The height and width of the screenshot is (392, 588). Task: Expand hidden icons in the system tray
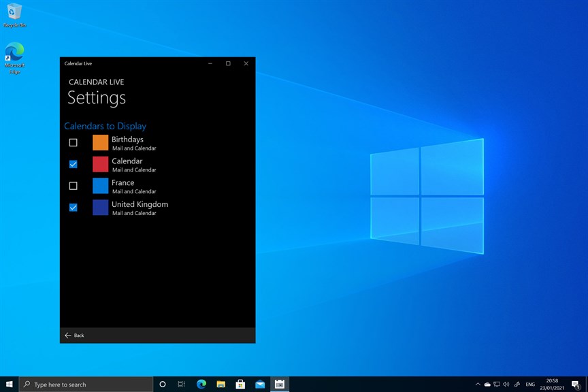point(476,384)
